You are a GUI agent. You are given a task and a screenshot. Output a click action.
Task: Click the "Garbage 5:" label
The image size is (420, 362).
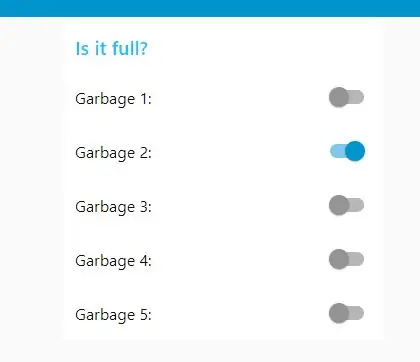(x=113, y=315)
